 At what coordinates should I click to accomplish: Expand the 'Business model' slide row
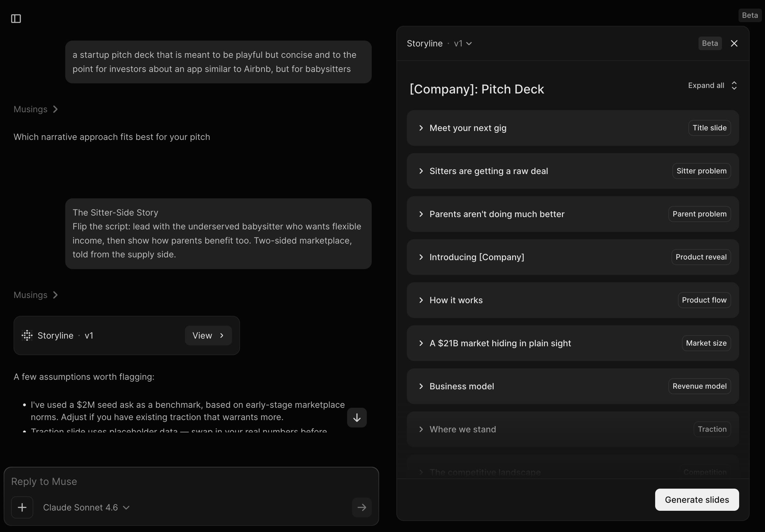[x=421, y=386]
